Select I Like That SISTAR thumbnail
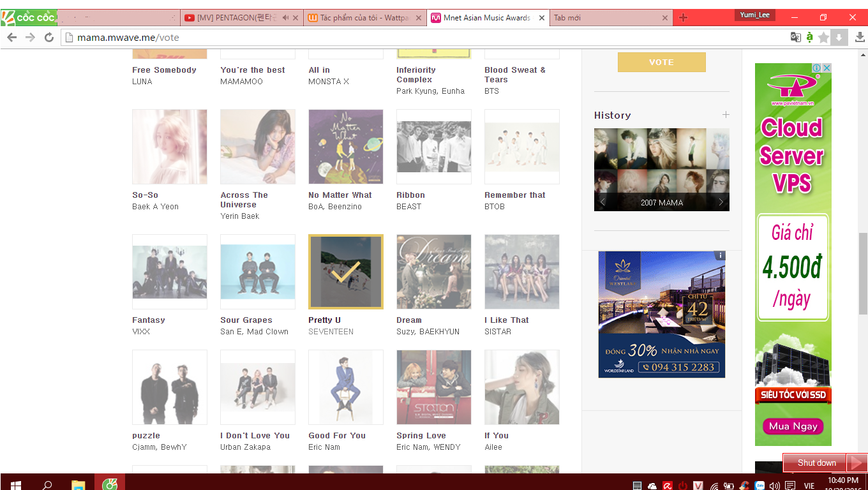Viewport: 868px width, 490px height. 522,272
